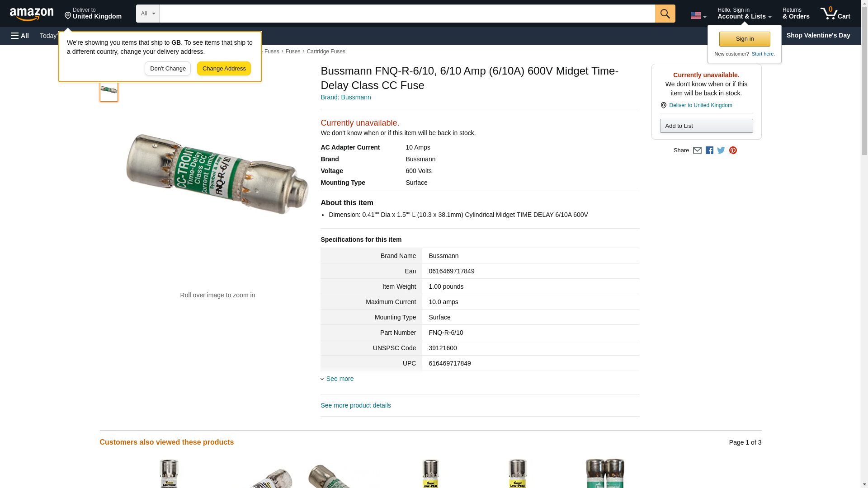Open Shop Valentine's Day nav item

818,35
